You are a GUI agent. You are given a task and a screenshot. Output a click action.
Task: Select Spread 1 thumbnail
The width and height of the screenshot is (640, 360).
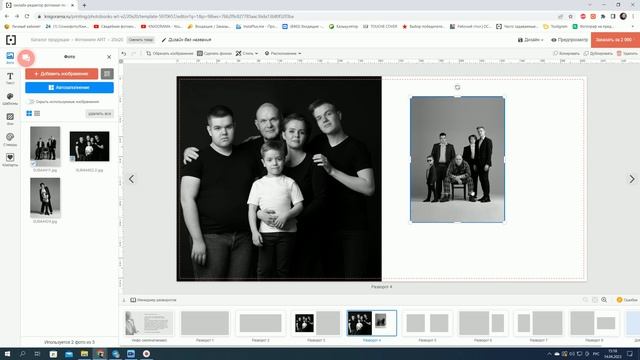205,323
